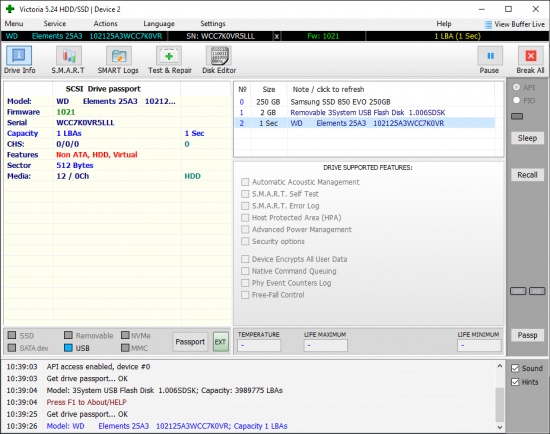Click the Firmware value 1021 in passport
Viewport: 550px width, 434px height.
(x=66, y=112)
